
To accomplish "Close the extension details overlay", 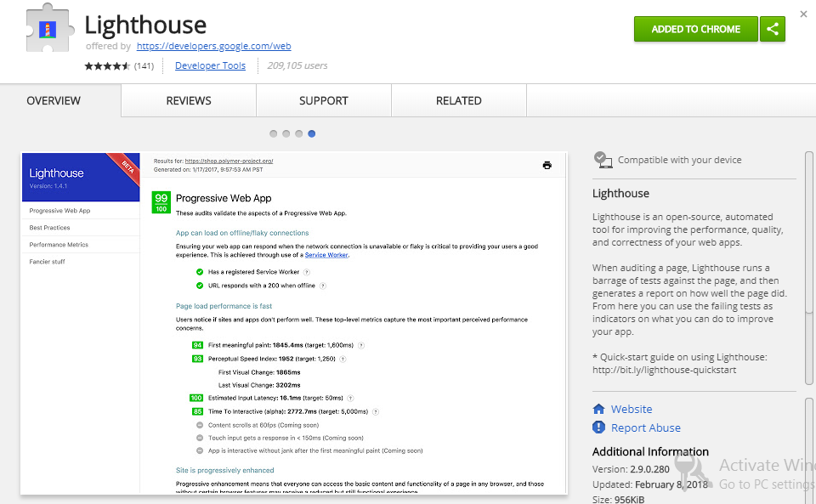I will 803,14.
